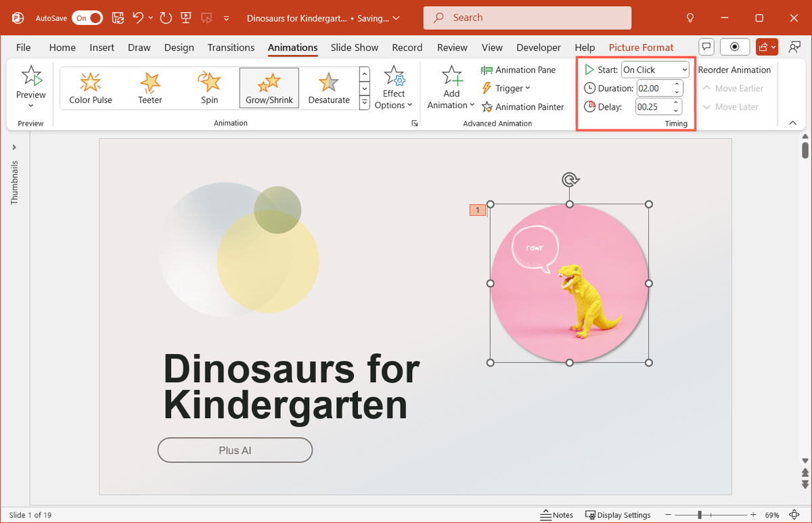
Task: Click the lightbulb ideas icon
Action: click(690, 18)
